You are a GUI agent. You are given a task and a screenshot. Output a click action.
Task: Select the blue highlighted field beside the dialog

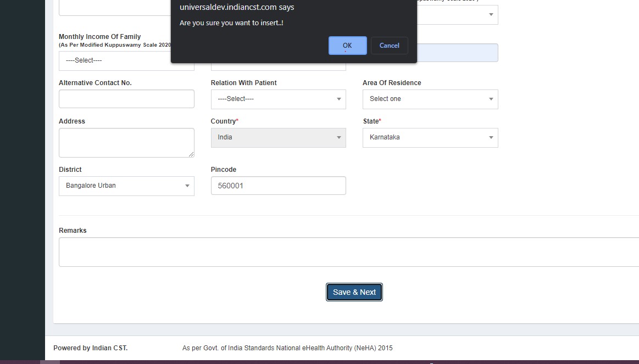[457, 53]
